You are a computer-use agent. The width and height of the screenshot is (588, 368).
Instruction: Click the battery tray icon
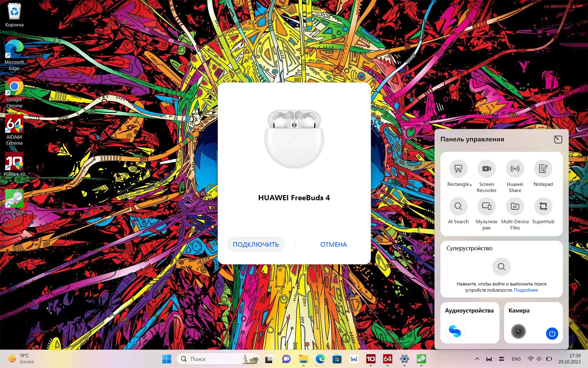[x=549, y=359]
